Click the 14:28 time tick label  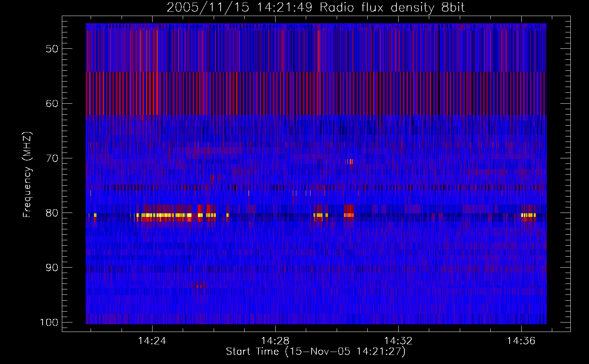pos(275,341)
